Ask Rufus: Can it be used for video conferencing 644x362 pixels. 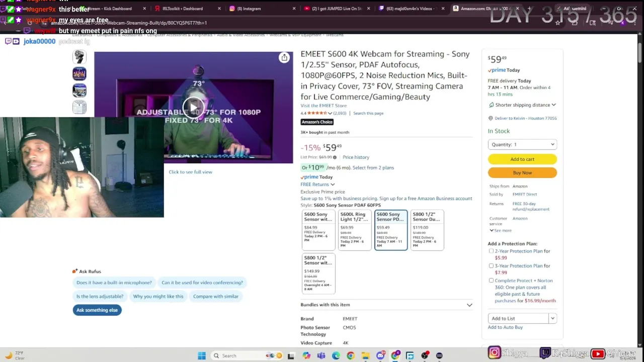pos(202,283)
